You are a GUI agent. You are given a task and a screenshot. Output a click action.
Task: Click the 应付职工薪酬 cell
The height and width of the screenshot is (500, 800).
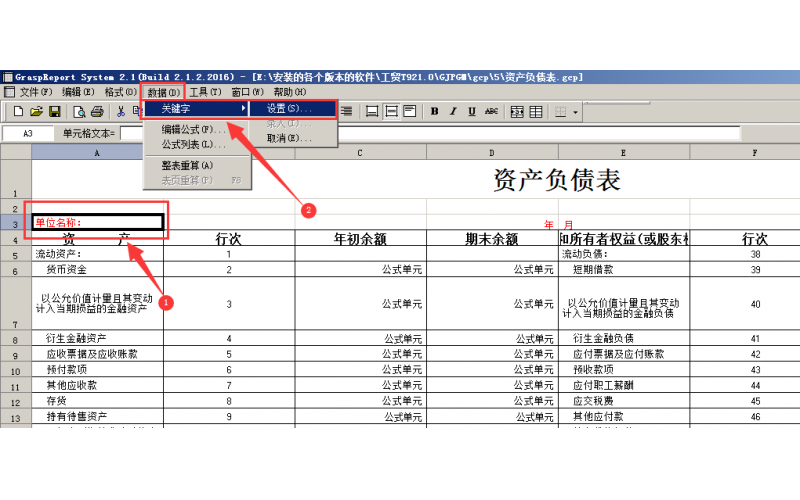pyautogui.click(x=624, y=385)
